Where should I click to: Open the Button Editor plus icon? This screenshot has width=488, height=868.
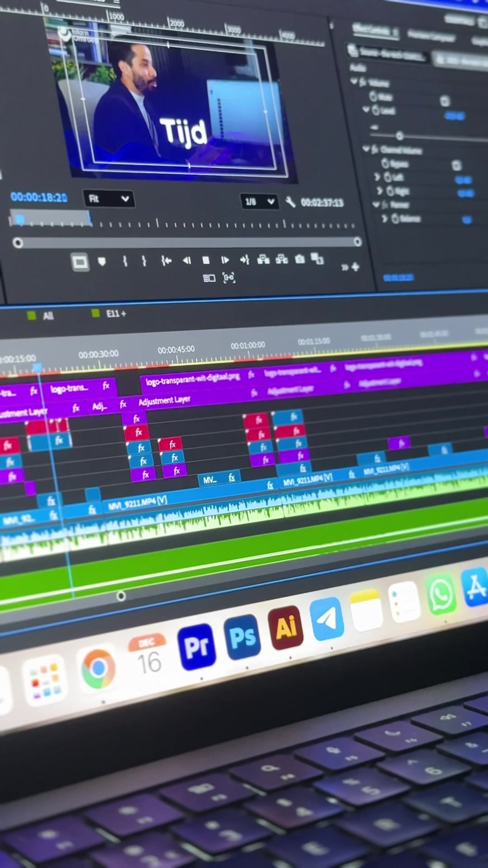356,267
